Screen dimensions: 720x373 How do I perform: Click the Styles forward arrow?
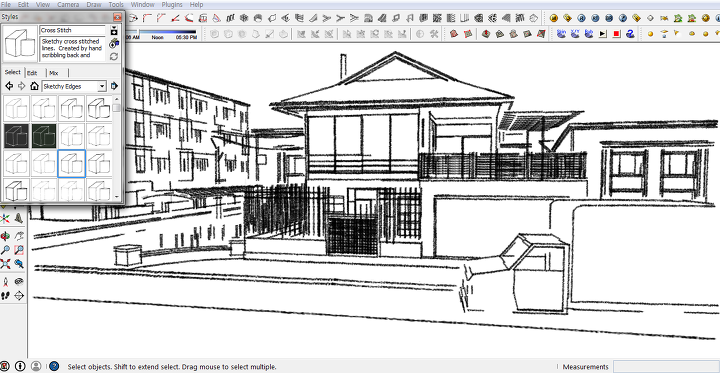point(21,86)
